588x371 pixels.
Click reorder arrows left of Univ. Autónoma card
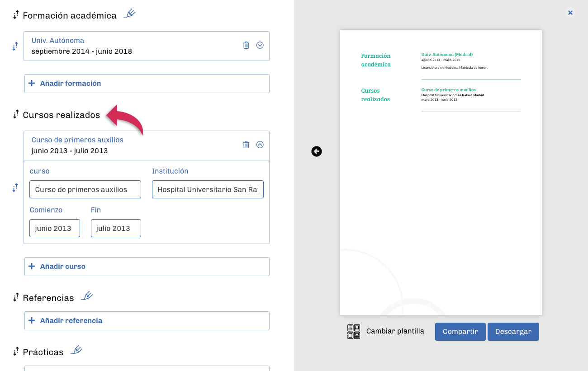[15, 46]
